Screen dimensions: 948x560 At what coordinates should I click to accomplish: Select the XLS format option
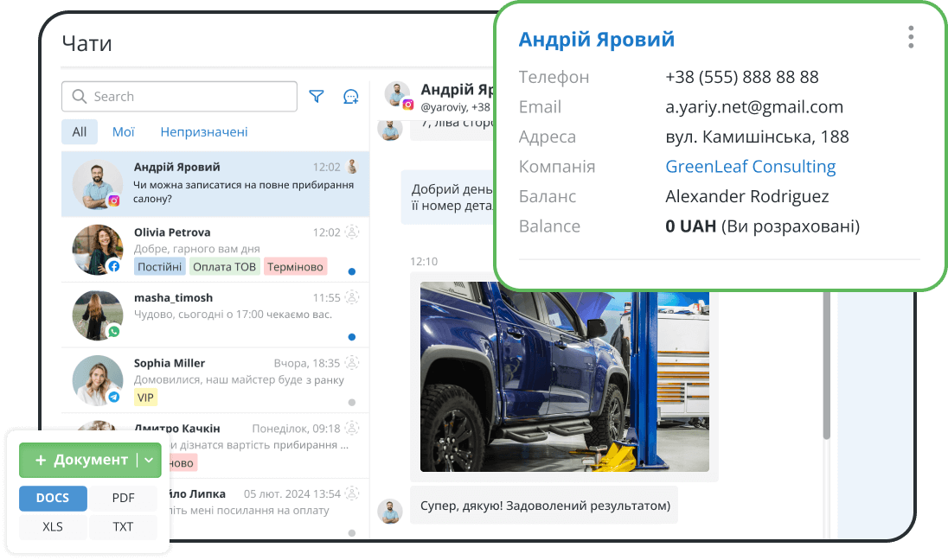(x=54, y=526)
